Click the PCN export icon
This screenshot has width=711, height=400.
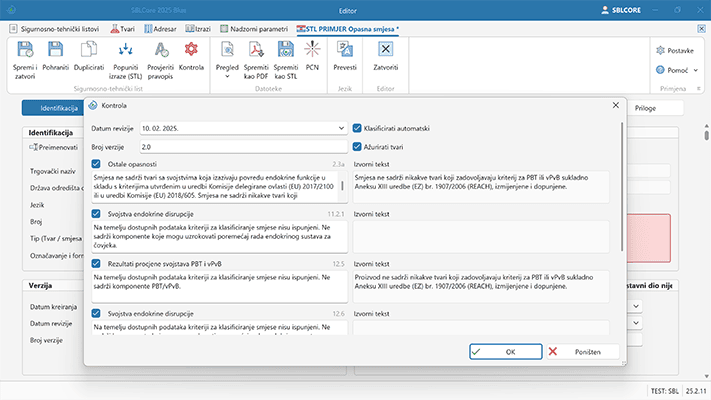(313, 49)
